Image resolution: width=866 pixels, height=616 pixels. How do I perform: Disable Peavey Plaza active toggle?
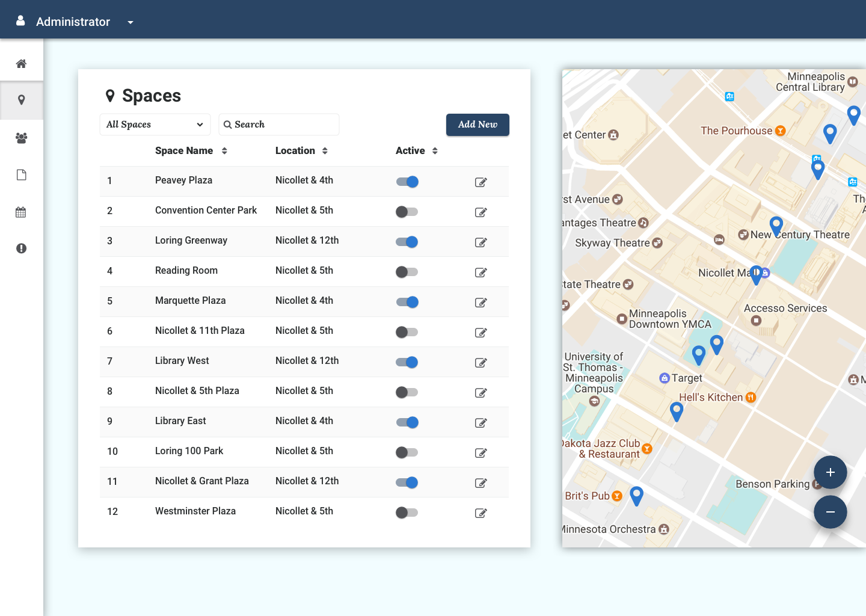(x=407, y=182)
